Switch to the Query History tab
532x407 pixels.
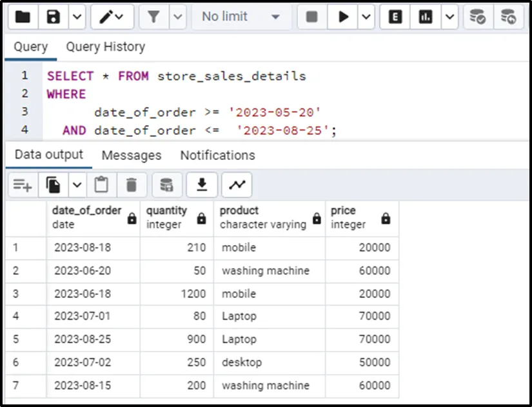coord(105,46)
